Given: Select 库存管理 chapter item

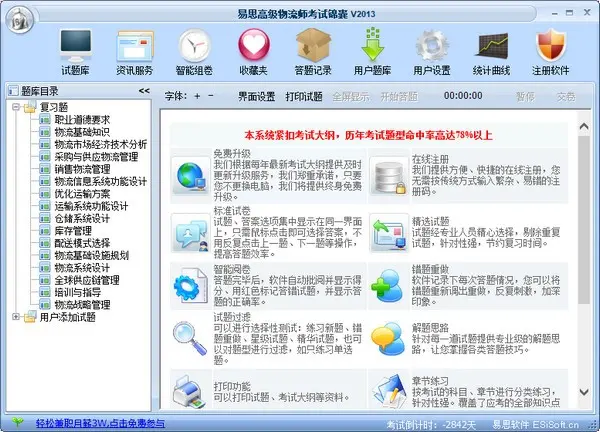Looking at the screenshot, I should [73, 231].
